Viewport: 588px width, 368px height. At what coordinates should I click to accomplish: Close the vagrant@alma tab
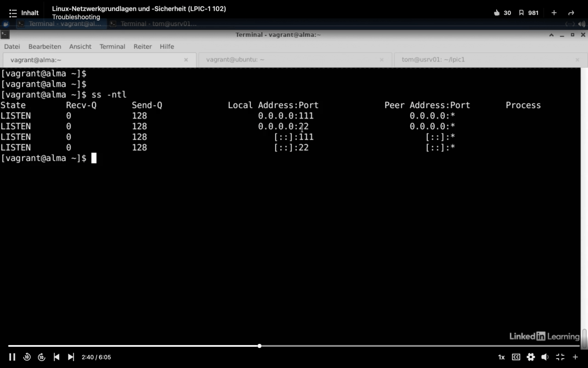coord(186,60)
